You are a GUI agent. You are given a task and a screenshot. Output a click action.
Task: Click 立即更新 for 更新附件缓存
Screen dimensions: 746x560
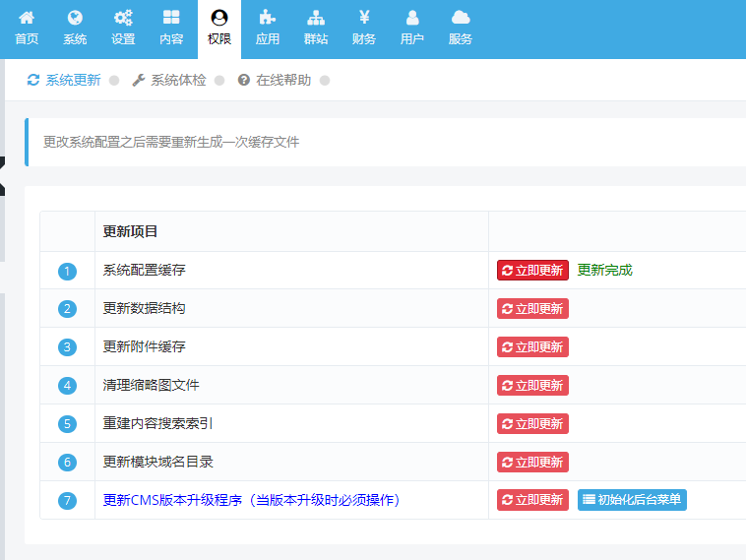coord(532,346)
